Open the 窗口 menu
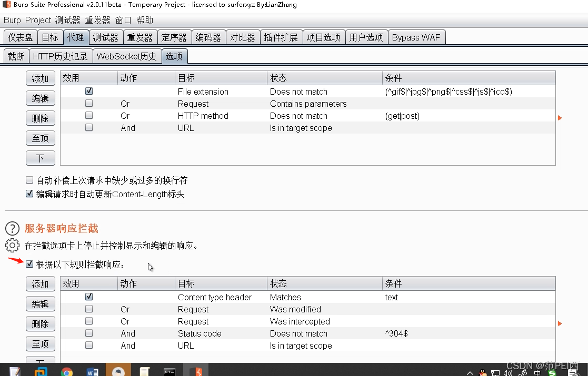 click(123, 20)
